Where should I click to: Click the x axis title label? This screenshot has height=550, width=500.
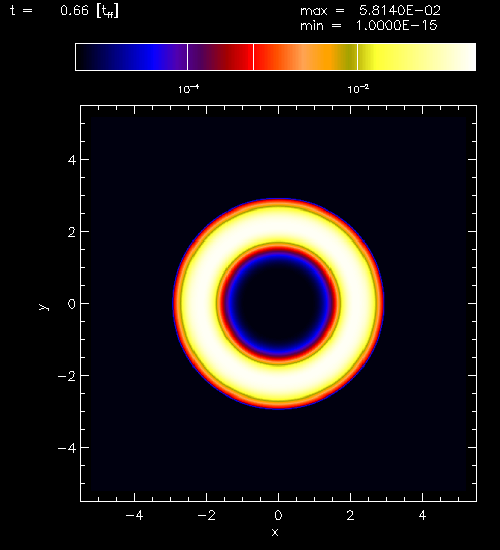coord(275,532)
